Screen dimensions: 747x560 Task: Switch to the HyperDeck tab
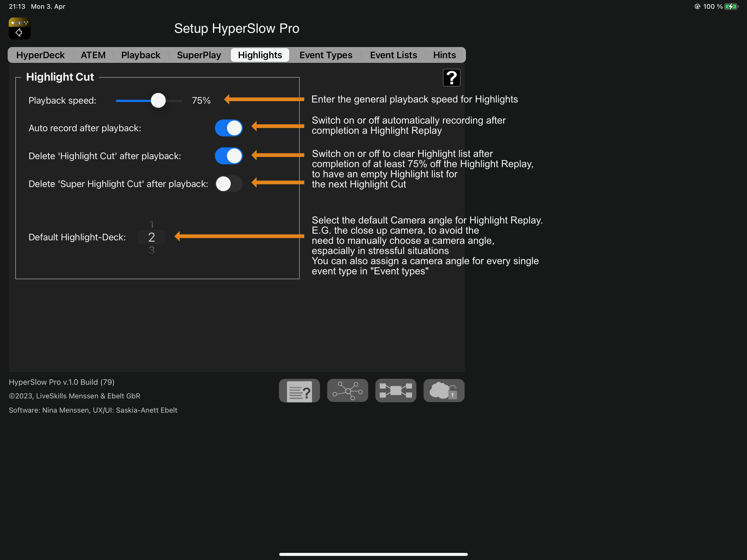click(x=40, y=55)
